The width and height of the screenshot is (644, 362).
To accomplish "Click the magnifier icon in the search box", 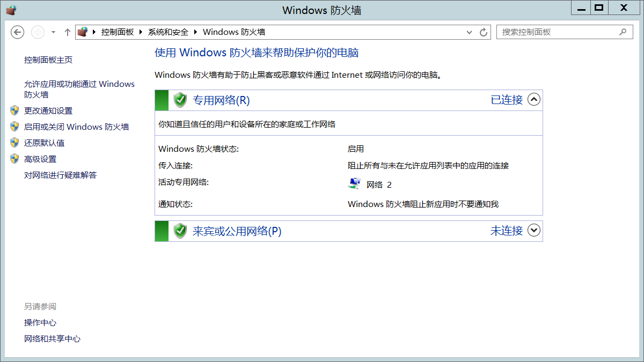I will (623, 32).
